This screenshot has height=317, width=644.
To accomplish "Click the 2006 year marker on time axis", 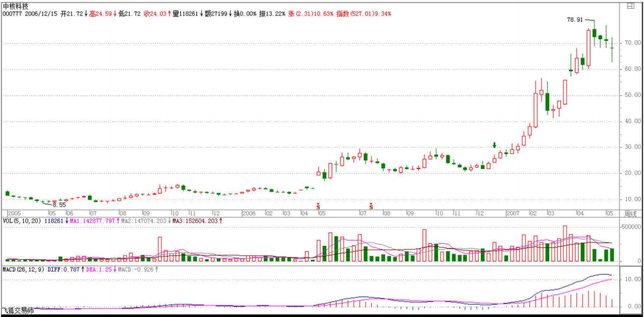I will 248,213.
